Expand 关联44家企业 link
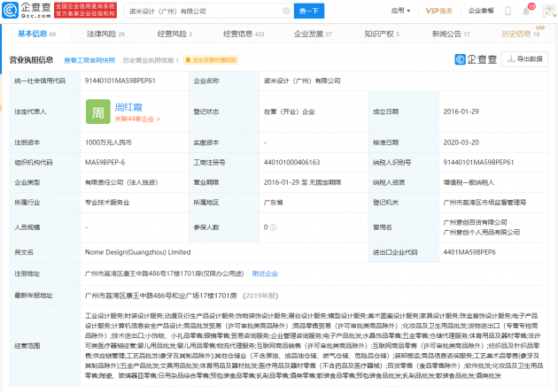The width and height of the screenshot is (558, 392). coord(137,119)
